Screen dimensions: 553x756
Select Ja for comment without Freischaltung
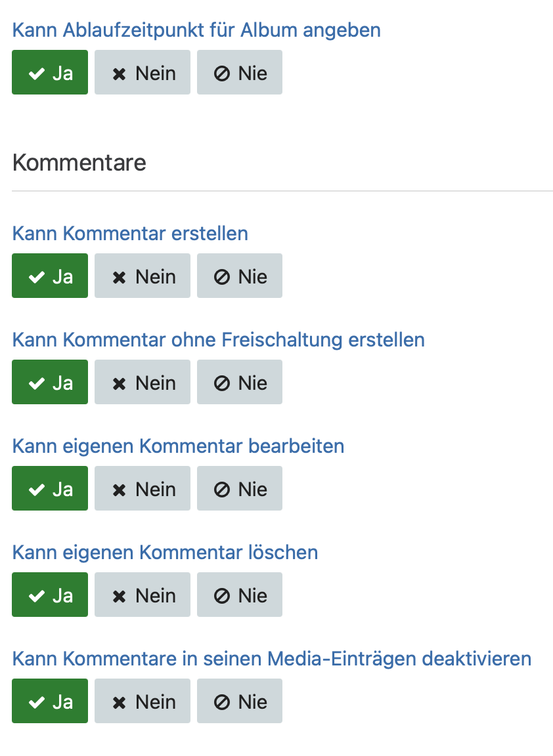(50, 383)
